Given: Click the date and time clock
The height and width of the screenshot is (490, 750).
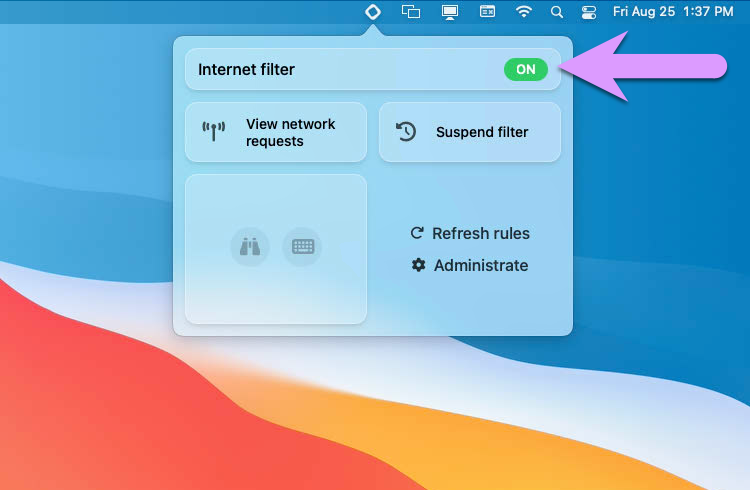Looking at the screenshot, I should 673,11.
